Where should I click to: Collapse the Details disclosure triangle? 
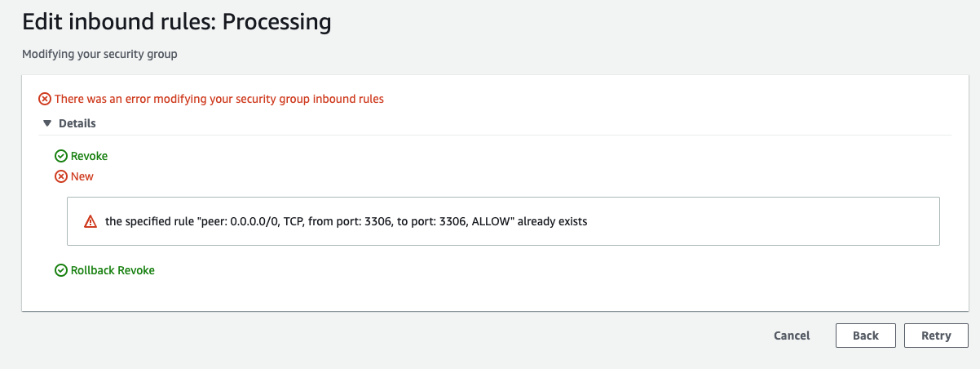[47, 123]
